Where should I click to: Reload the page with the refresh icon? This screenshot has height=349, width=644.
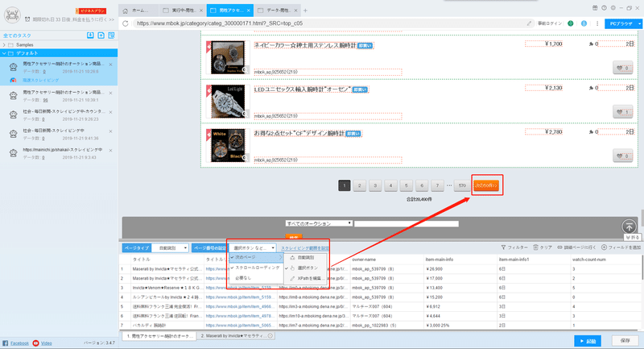[126, 23]
